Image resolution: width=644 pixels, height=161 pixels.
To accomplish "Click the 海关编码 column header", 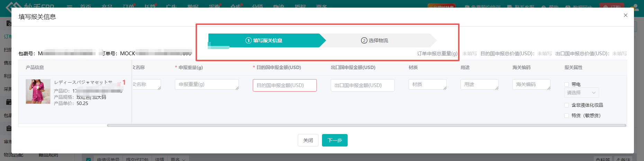I will [521, 67].
